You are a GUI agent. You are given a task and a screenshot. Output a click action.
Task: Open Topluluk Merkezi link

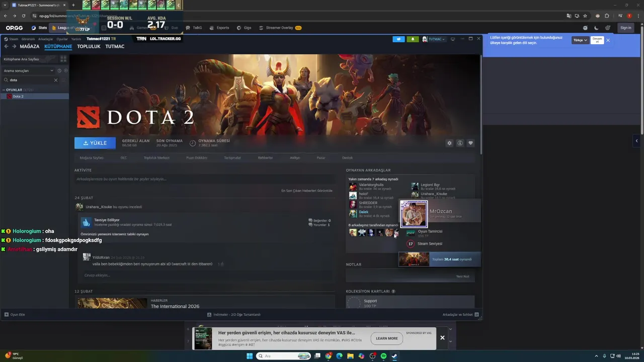(156, 158)
